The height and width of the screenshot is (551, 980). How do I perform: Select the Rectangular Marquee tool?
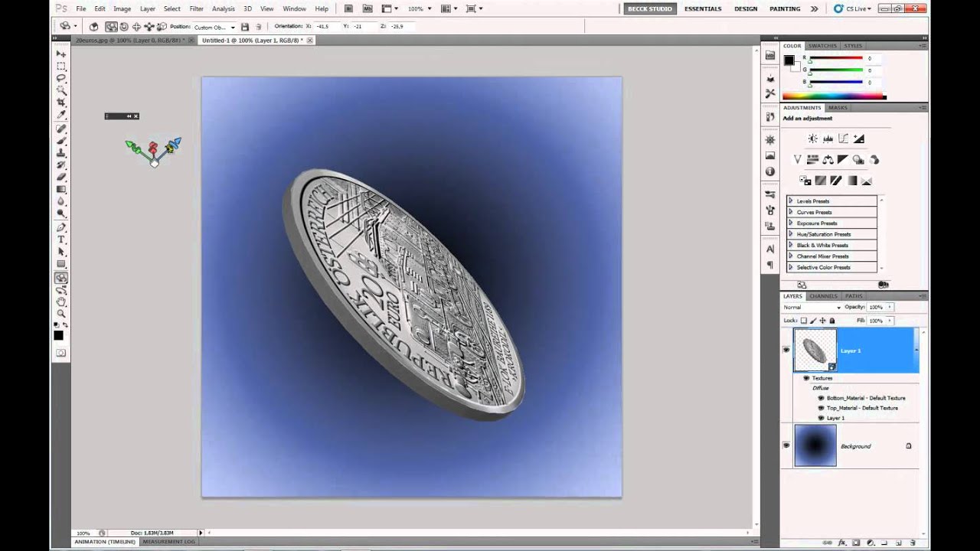[x=61, y=67]
